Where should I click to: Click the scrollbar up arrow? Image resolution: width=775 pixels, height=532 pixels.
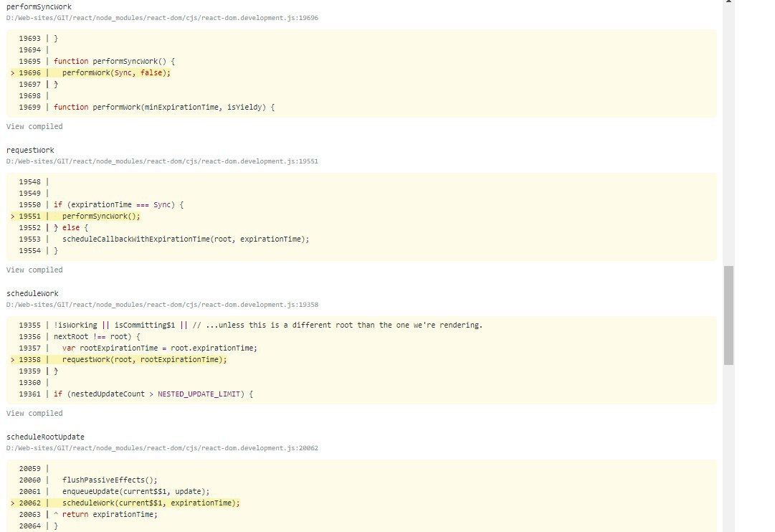coord(728,1)
